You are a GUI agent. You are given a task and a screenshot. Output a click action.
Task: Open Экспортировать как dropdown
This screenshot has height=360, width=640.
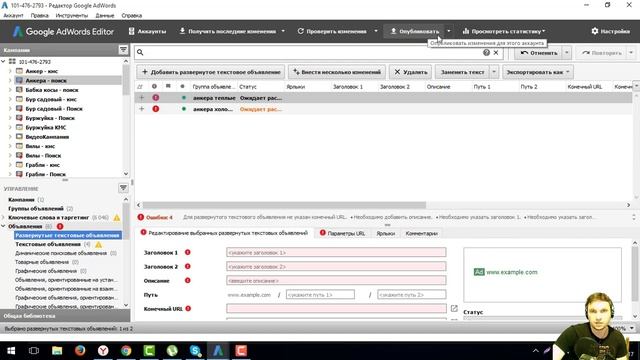538,72
